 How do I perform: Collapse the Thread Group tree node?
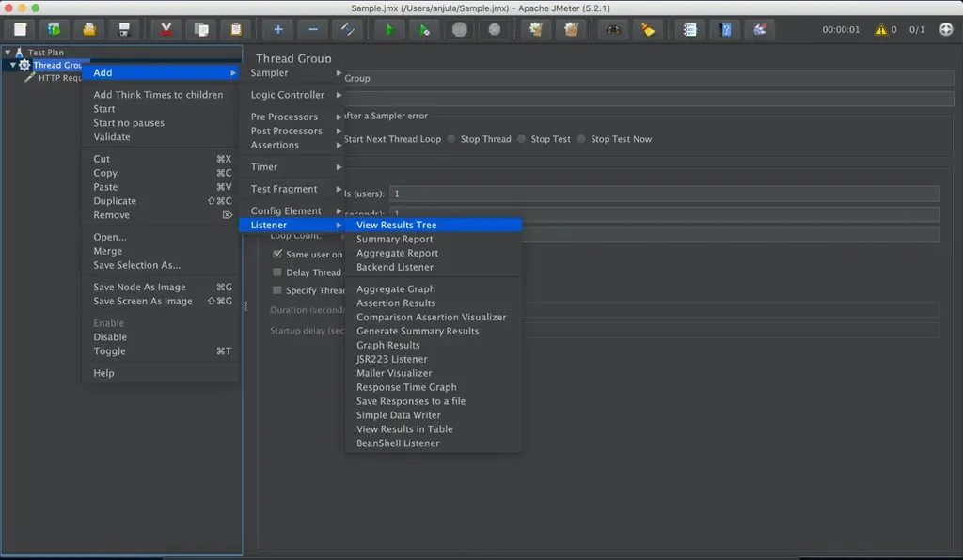(13, 65)
